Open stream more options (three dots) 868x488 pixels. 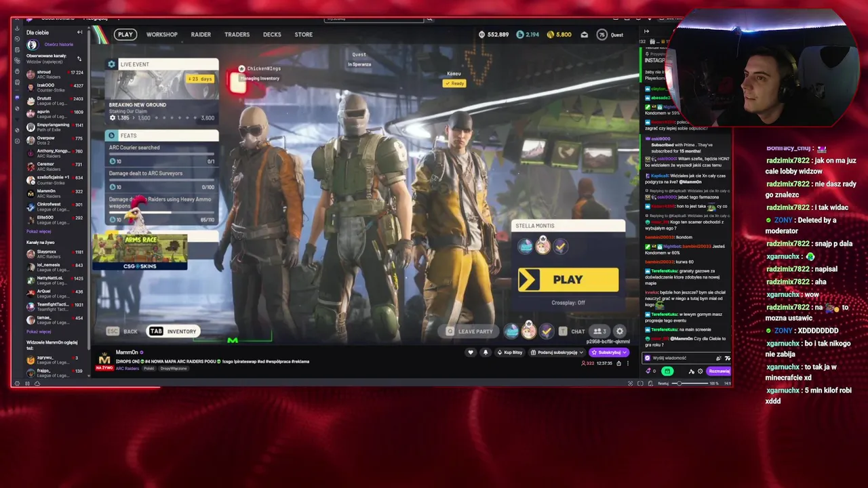(x=628, y=363)
